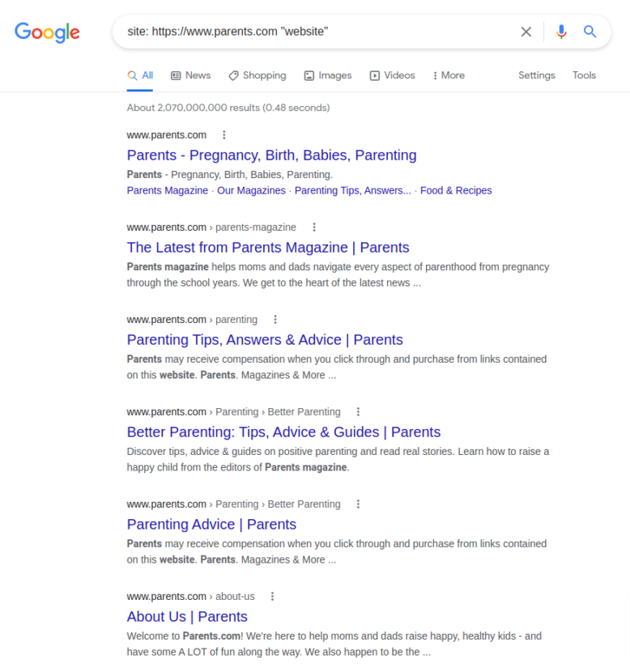Clear the search box using the X icon

[x=526, y=32]
